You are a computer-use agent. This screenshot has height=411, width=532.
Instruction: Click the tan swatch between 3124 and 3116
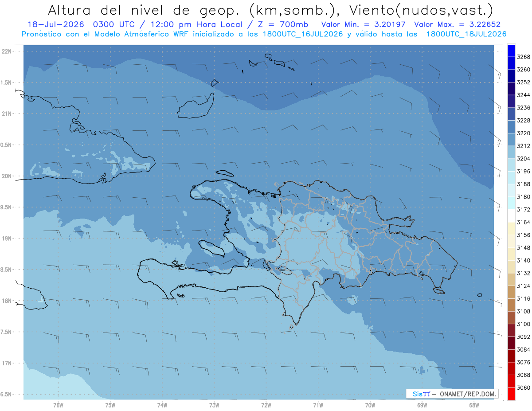coord(511,292)
